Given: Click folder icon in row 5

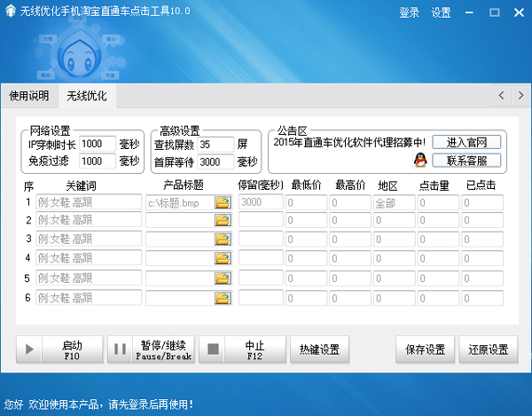Looking at the screenshot, I should point(222,278).
